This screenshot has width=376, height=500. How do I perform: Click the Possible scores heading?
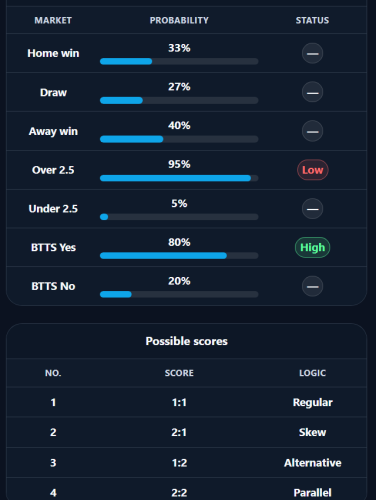tap(187, 341)
